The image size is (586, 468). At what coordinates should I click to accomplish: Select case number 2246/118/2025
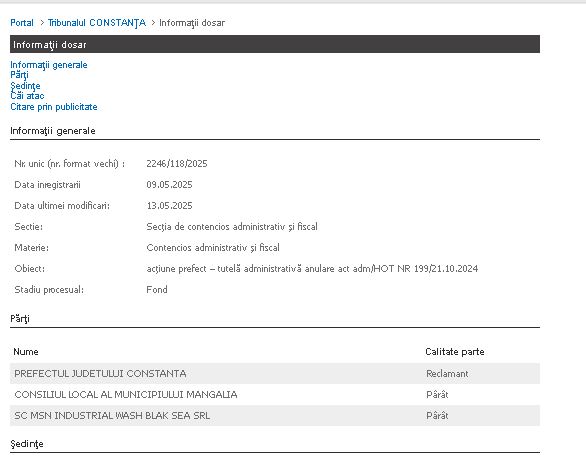pos(177,164)
